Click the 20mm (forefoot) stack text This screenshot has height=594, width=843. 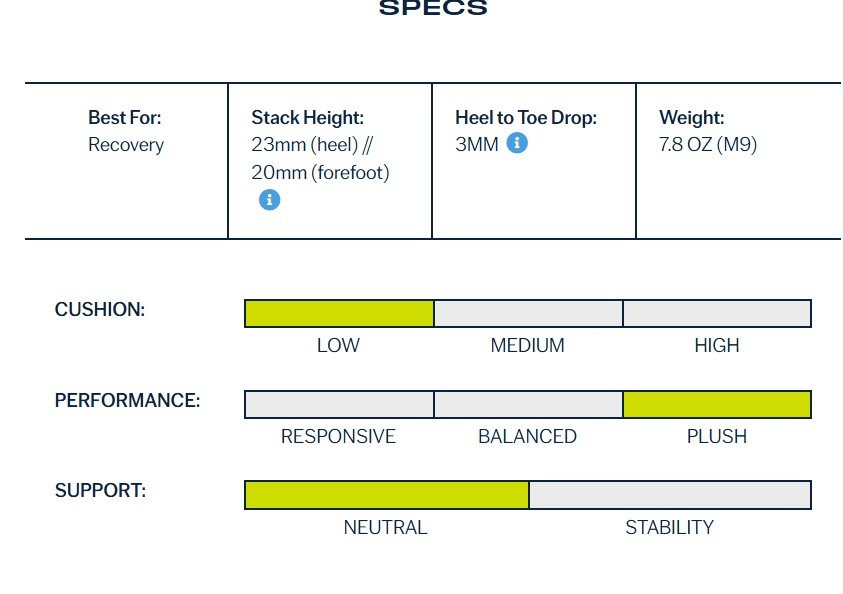(320, 173)
